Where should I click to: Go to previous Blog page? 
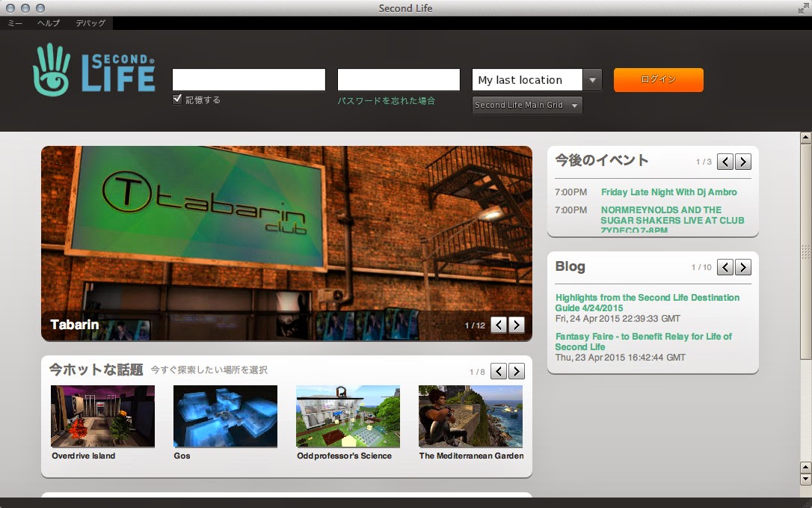pyautogui.click(x=725, y=267)
